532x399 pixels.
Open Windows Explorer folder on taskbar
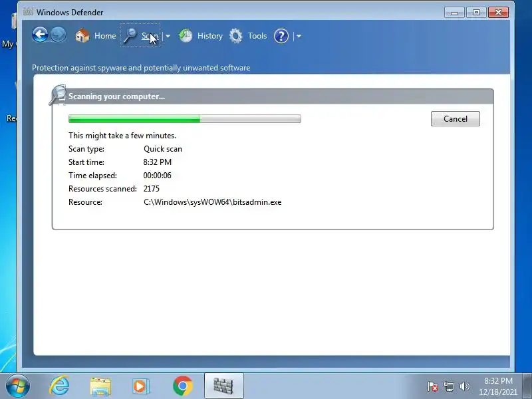100,386
